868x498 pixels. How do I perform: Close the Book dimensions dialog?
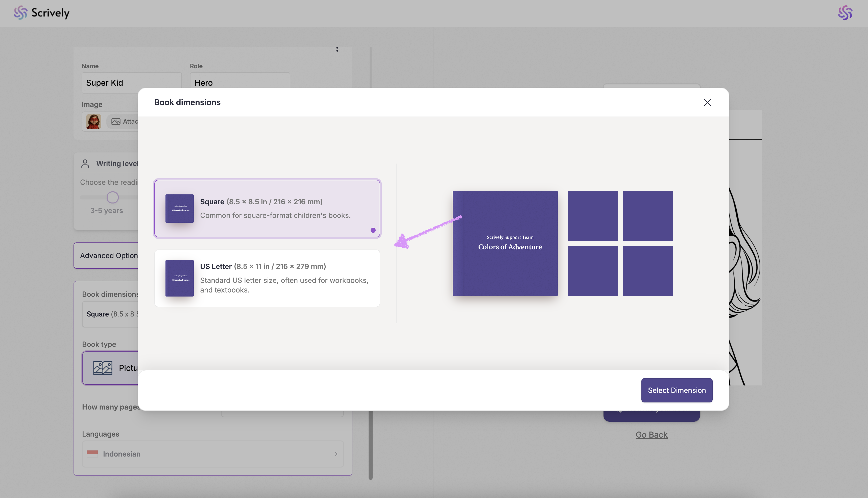707,102
